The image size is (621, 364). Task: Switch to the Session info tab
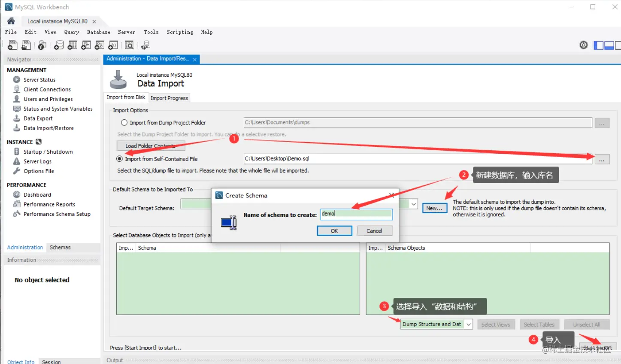pos(51,361)
